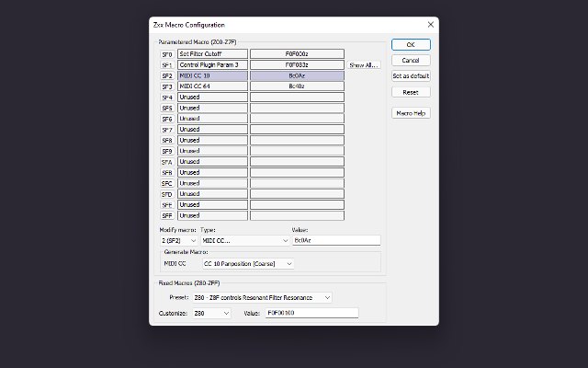Select the SF9 macro button
The image size is (588, 368).
pos(167,151)
